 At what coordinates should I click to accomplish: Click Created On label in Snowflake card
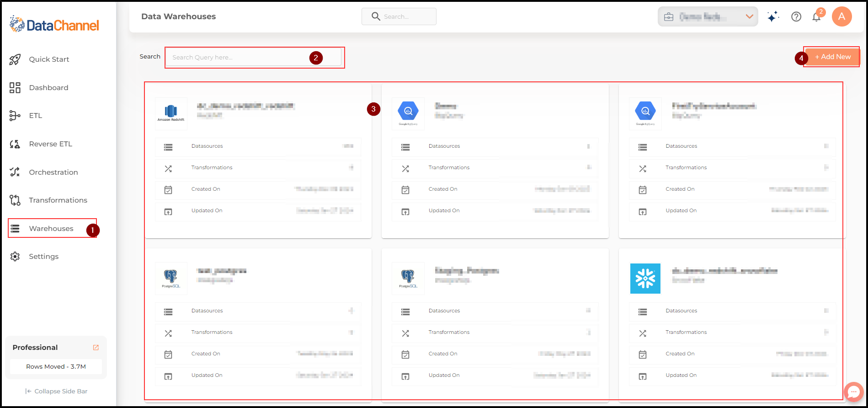(680, 354)
